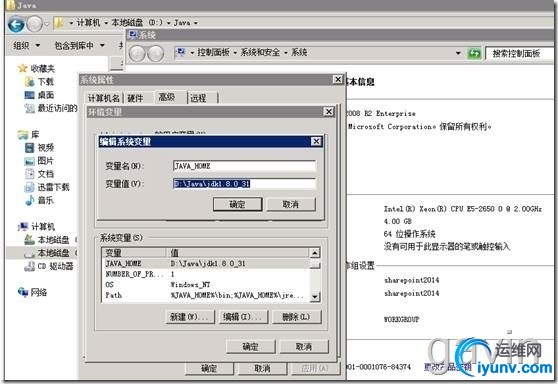This screenshot has height=384, width=558.
Task: Switch to 远程 tab
Action: point(199,98)
